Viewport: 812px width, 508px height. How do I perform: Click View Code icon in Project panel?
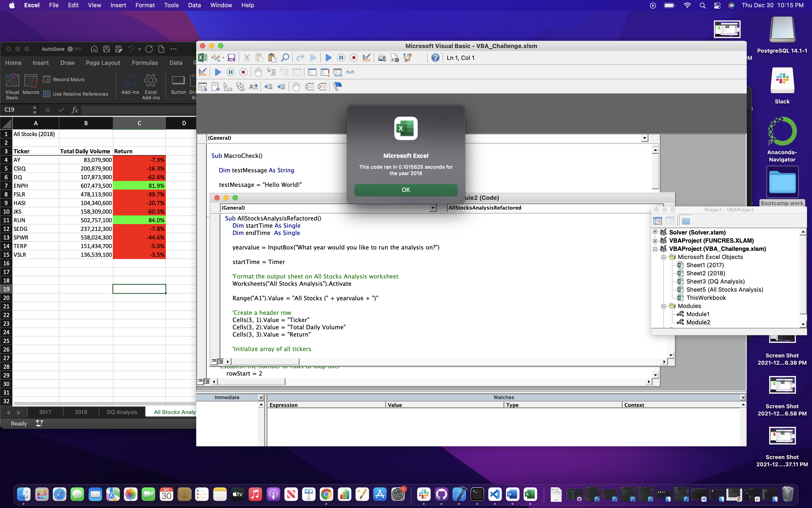[658, 221]
